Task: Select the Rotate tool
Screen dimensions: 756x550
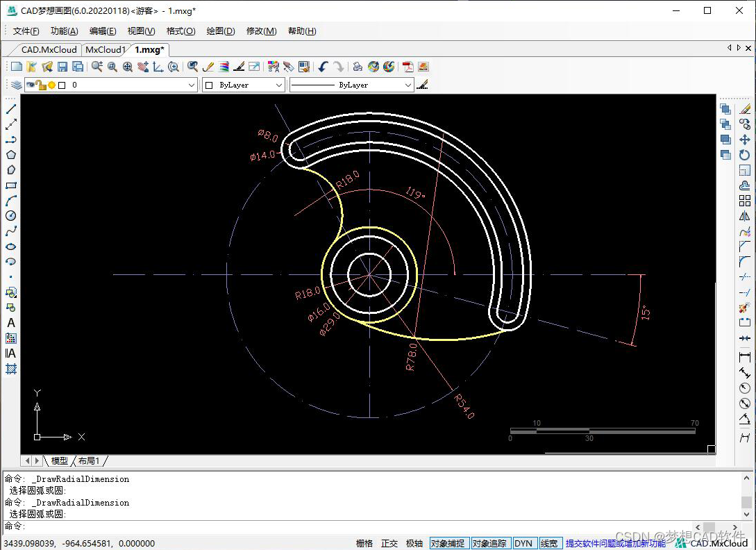Action: pos(745,155)
